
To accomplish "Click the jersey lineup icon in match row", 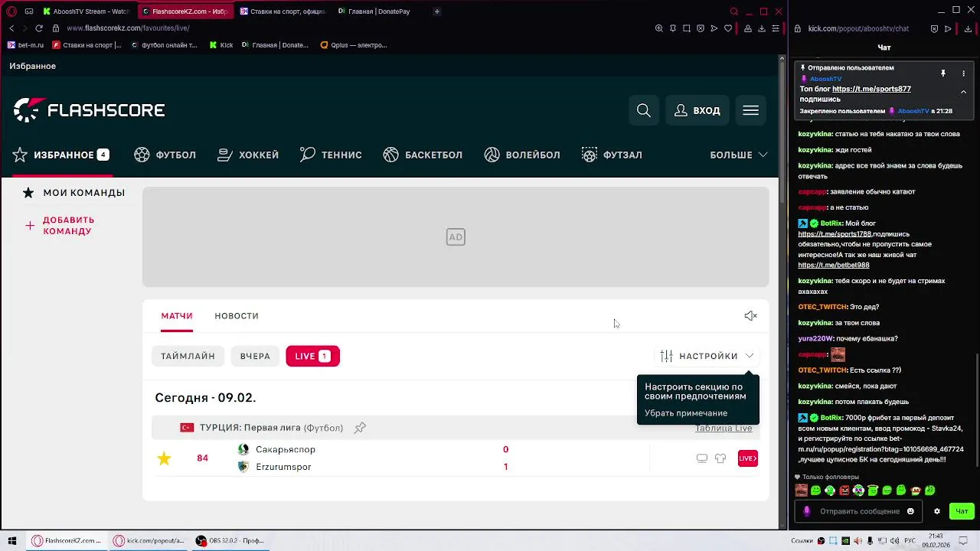I will [720, 458].
